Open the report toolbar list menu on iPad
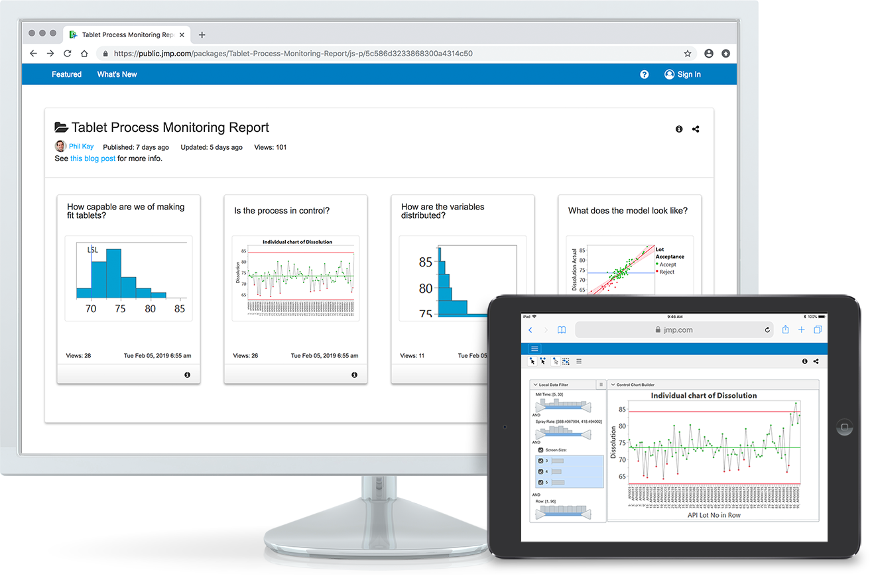870x588 pixels. [x=579, y=361]
